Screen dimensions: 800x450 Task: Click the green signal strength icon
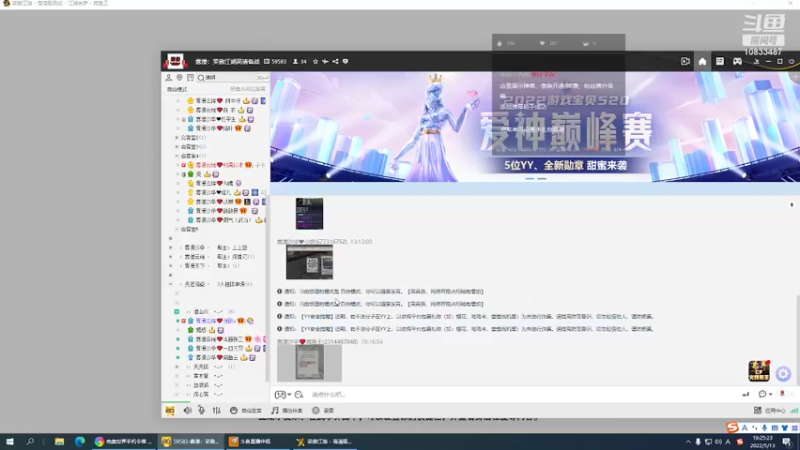794,410
